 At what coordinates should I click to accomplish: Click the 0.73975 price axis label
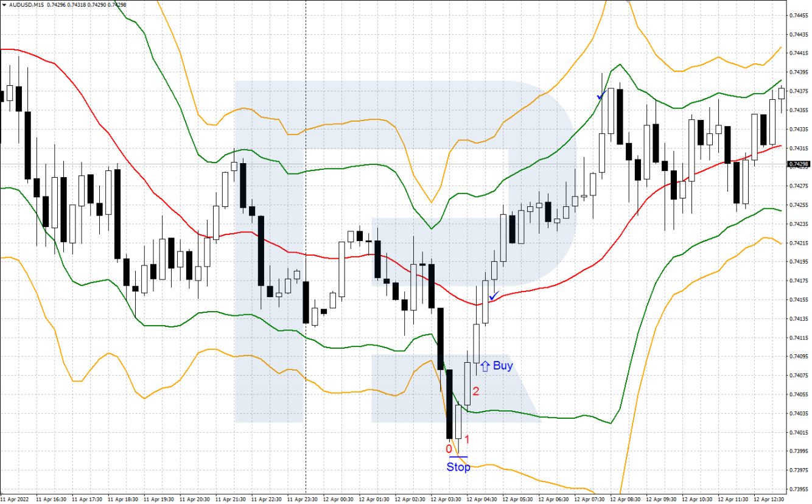pyautogui.click(x=798, y=470)
